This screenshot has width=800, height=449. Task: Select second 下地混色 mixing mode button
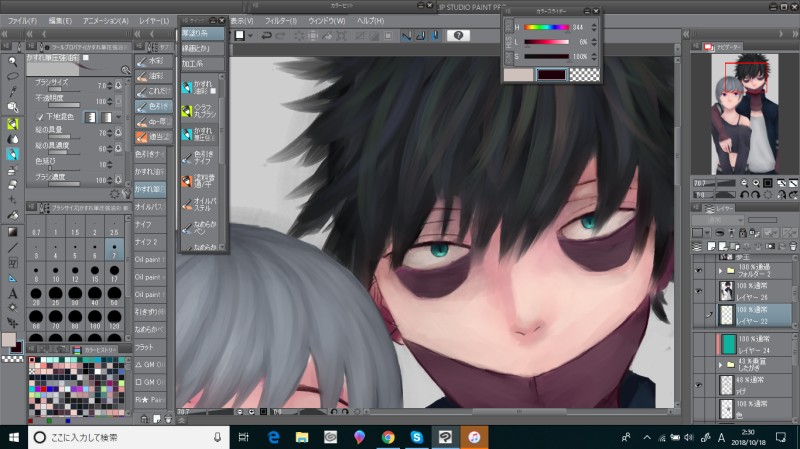tap(106, 117)
